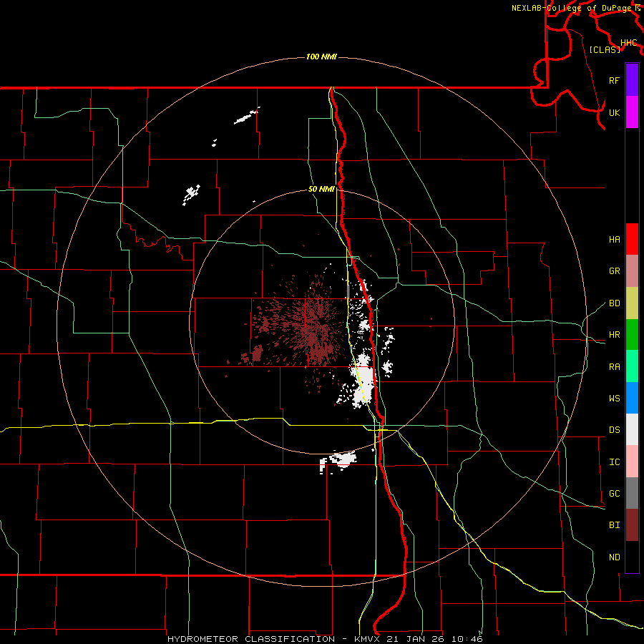Click the WS blue legend swatch
Image resolution: width=644 pixels, height=644 pixels.
click(632, 398)
